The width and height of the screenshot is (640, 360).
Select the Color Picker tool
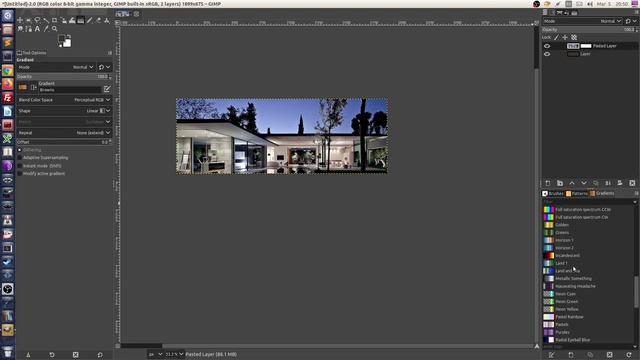[46, 29]
